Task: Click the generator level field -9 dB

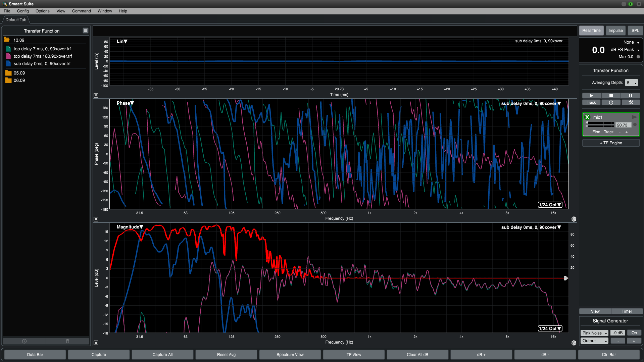Action: 617,333
